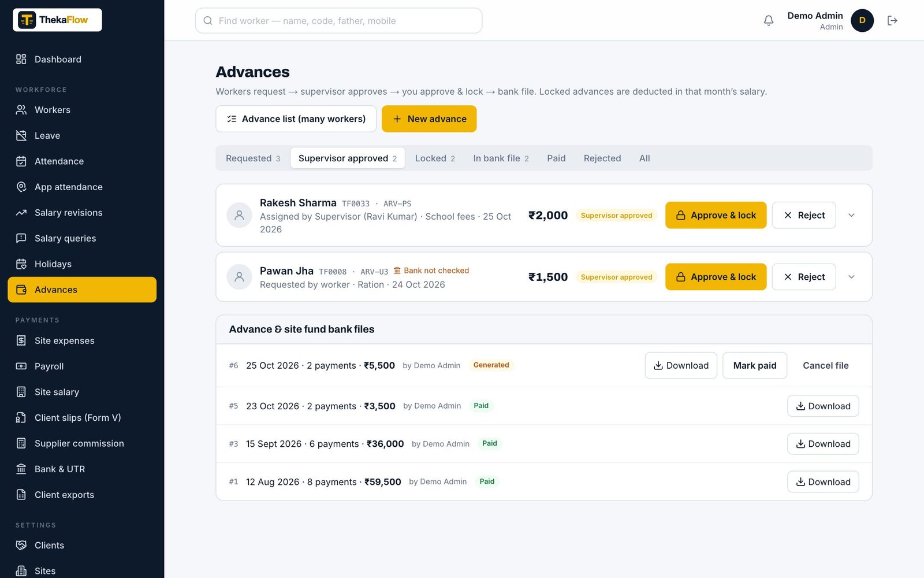Reject Pawan Jha's advance
The width and height of the screenshot is (924, 578).
pos(804,277)
